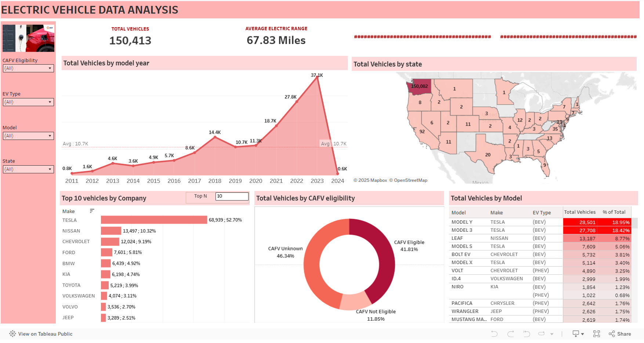The image size is (644, 343).
Task: Open the Model filter dropdown
Action: pyautogui.click(x=28, y=136)
